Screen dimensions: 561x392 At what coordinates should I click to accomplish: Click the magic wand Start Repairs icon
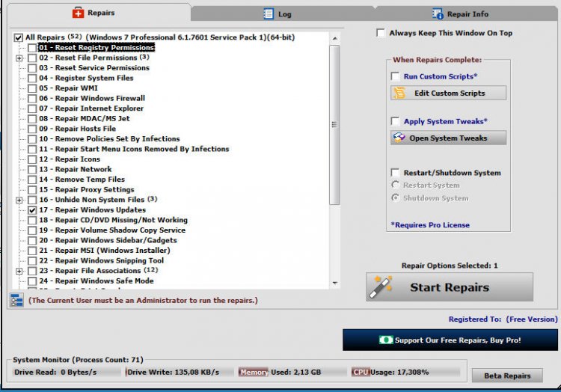[381, 287]
